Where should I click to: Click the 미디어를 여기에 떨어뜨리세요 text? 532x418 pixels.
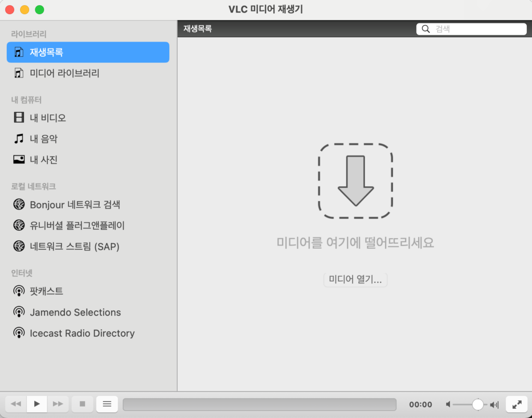tap(355, 243)
